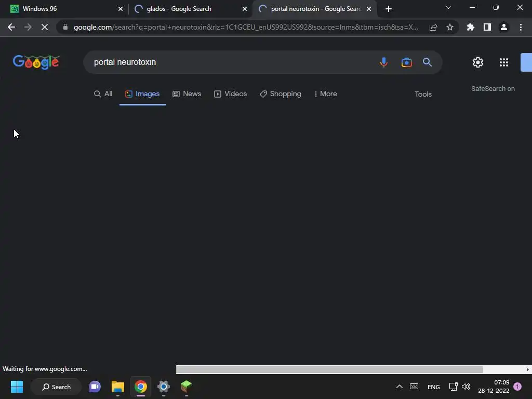Go back to the previous page
Image resolution: width=532 pixels, height=399 pixels.
11,27
